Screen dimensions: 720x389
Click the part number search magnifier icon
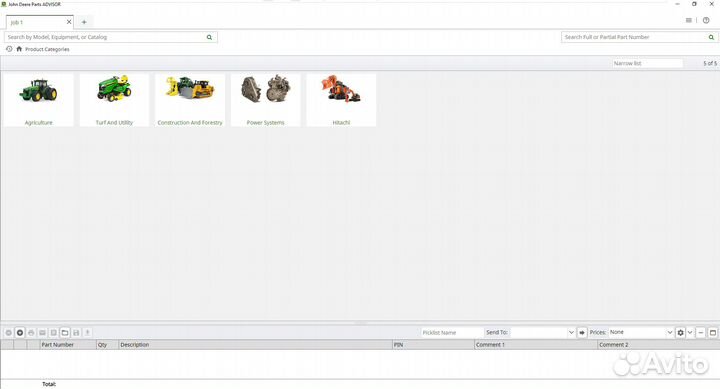point(711,37)
